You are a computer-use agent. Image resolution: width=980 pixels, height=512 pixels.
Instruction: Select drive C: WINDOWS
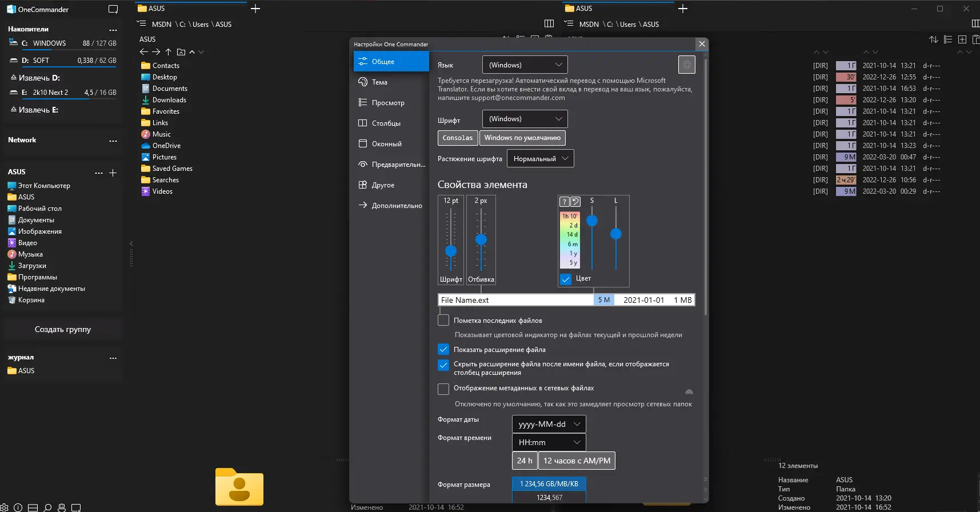pos(63,43)
